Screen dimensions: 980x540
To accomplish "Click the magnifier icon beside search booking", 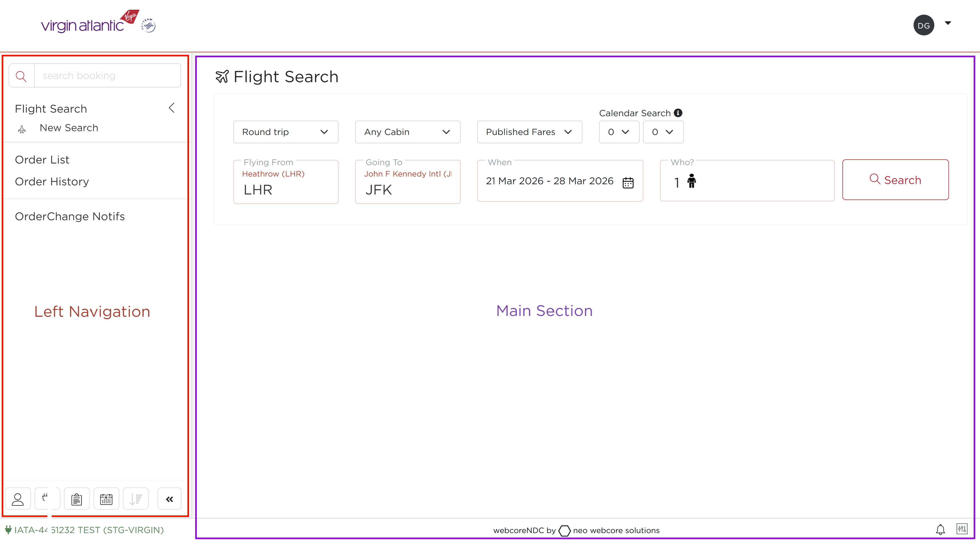I will coord(21,76).
